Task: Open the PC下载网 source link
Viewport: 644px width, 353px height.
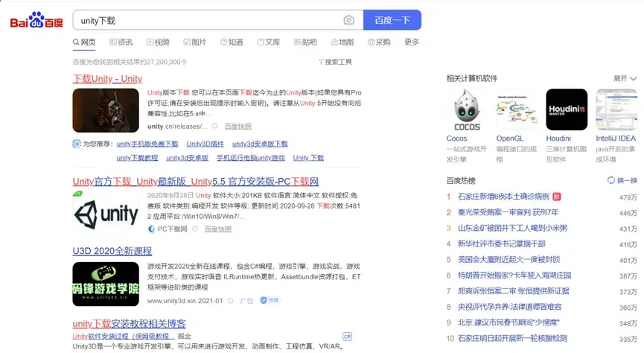Action: (x=172, y=229)
